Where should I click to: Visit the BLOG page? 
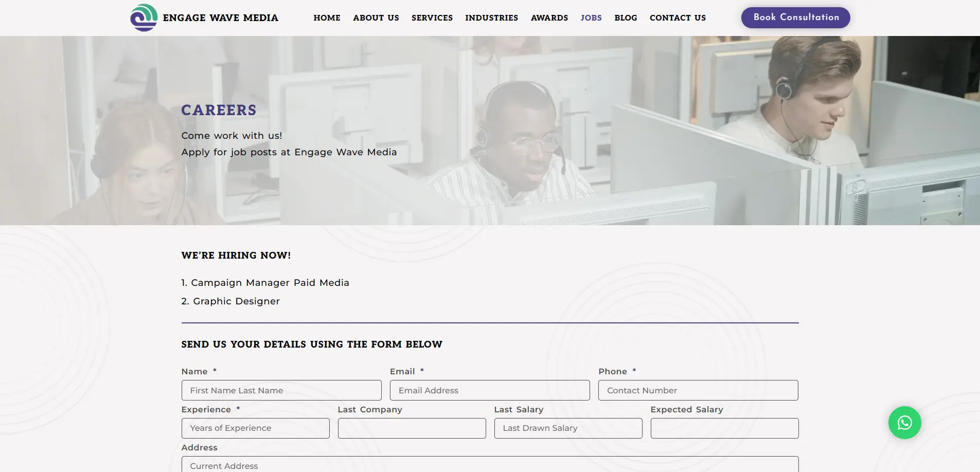[x=626, y=18]
